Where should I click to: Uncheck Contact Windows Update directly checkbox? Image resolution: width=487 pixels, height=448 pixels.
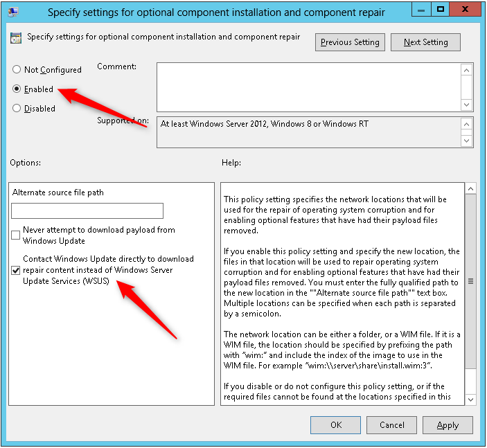point(16,270)
